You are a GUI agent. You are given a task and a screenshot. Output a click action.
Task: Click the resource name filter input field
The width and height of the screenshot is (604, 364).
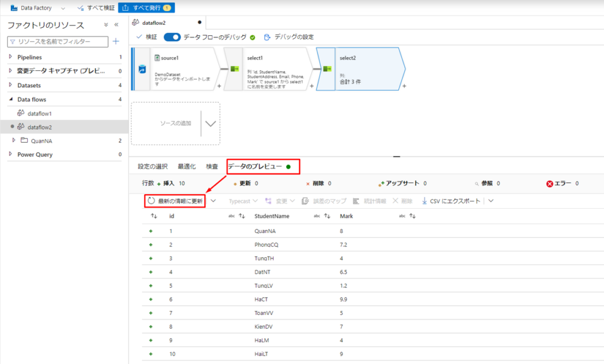tap(58, 42)
